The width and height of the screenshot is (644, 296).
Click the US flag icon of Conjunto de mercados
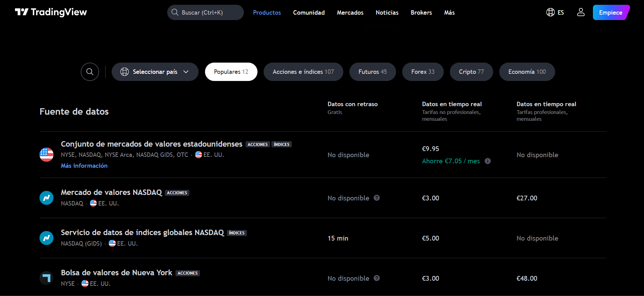coord(46,155)
